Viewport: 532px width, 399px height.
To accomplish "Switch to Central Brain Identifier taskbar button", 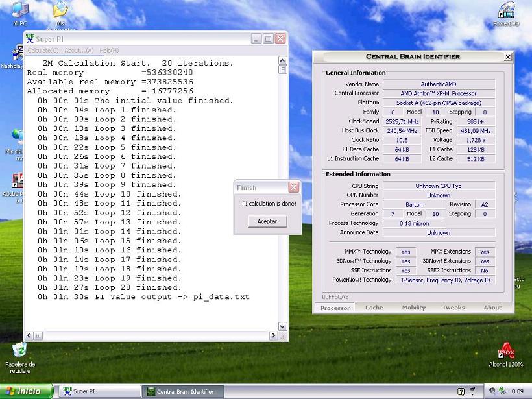I will (x=183, y=391).
